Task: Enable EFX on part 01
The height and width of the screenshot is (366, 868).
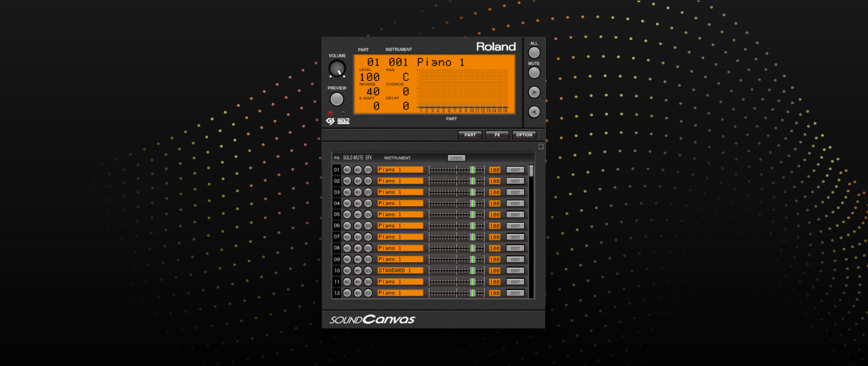Action: point(368,170)
